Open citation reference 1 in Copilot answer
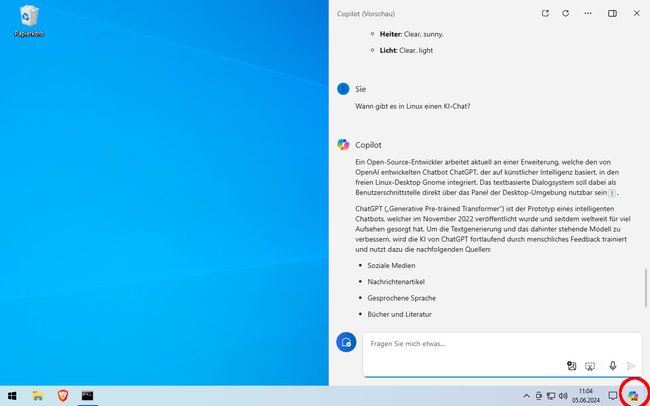650x406 pixels. point(612,193)
